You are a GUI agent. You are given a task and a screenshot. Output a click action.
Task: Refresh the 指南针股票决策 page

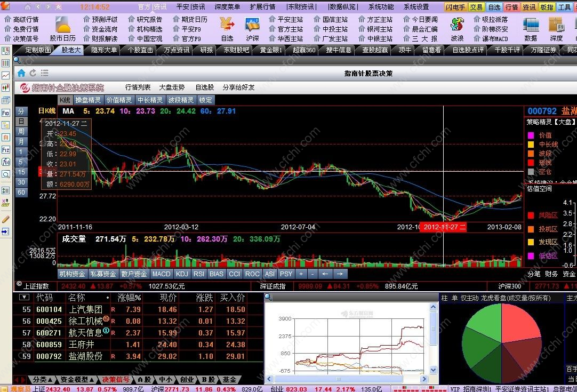pyautogui.click(x=33, y=73)
